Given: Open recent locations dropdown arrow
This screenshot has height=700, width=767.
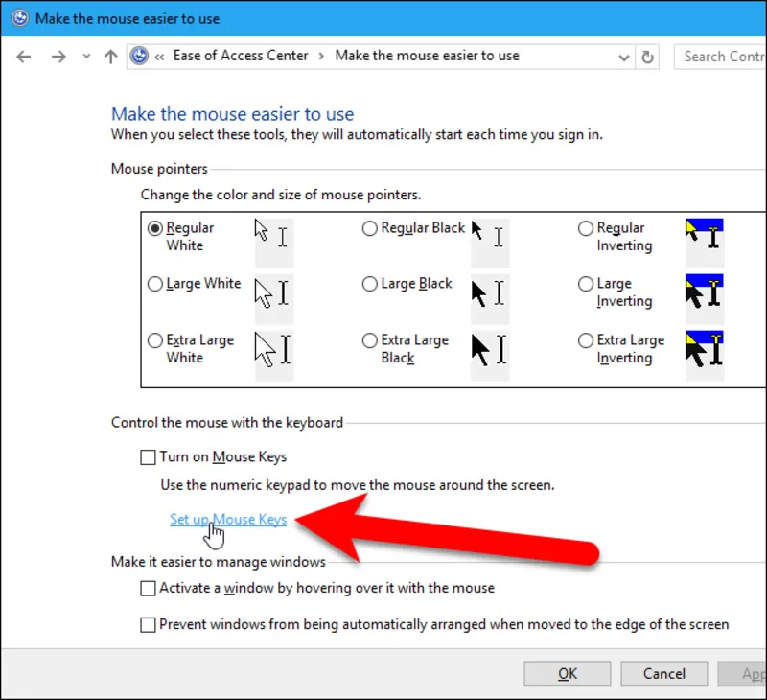Looking at the screenshot, I should click(x=86, y=57).
